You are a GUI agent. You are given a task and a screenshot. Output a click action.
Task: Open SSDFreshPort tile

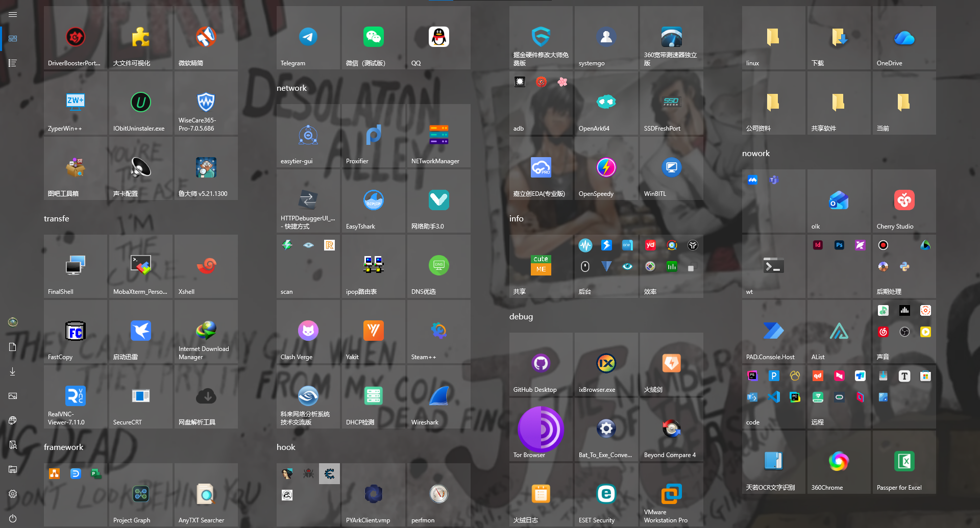[x=672, y=103]
